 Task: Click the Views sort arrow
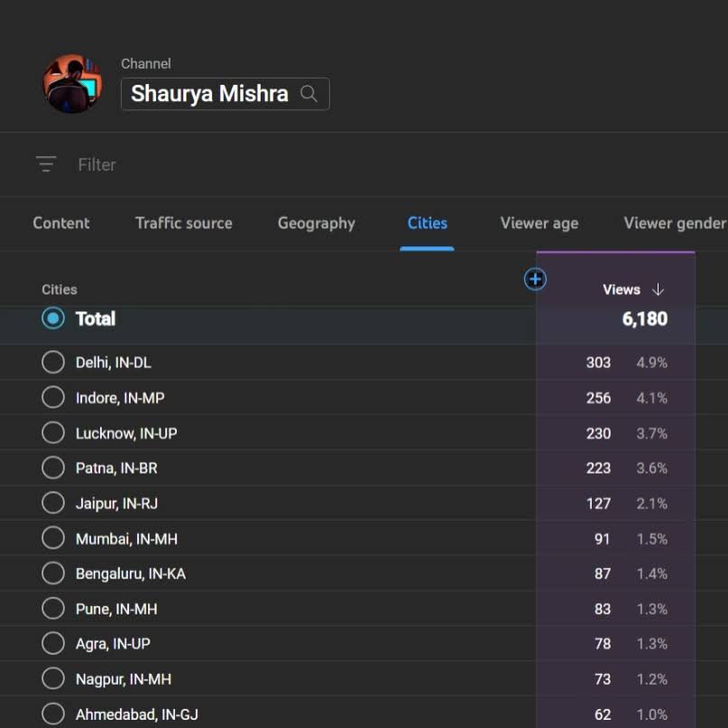coord(658,290)
